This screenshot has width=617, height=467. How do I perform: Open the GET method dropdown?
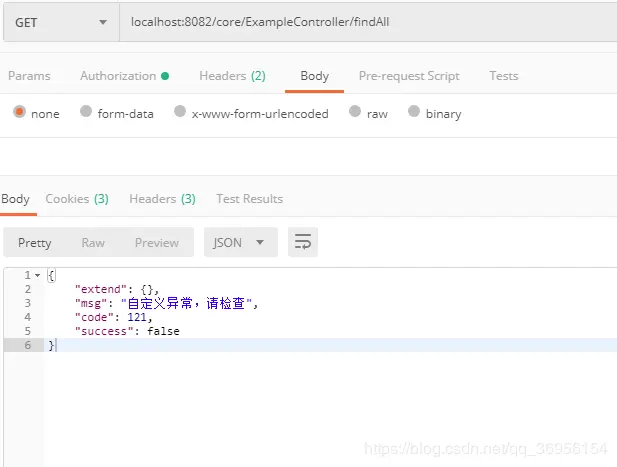pyautogui.click(x=61, y=22)
